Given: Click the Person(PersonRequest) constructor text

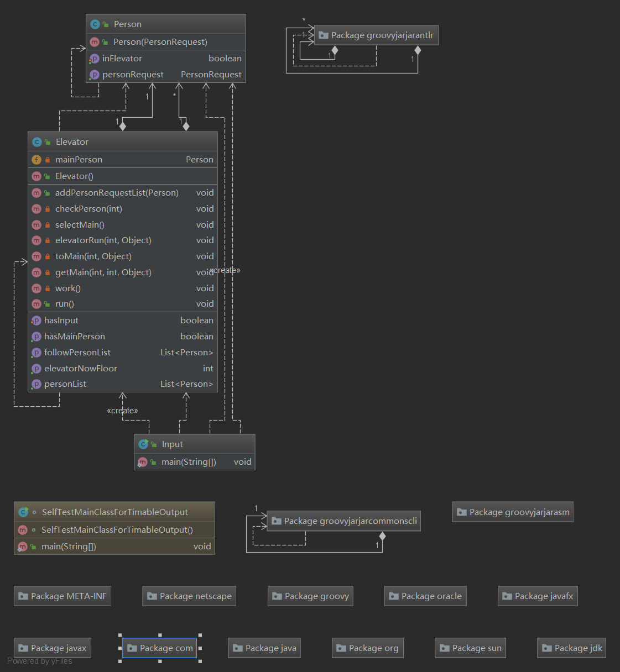Looking at the screenshot, I should 160,42.
